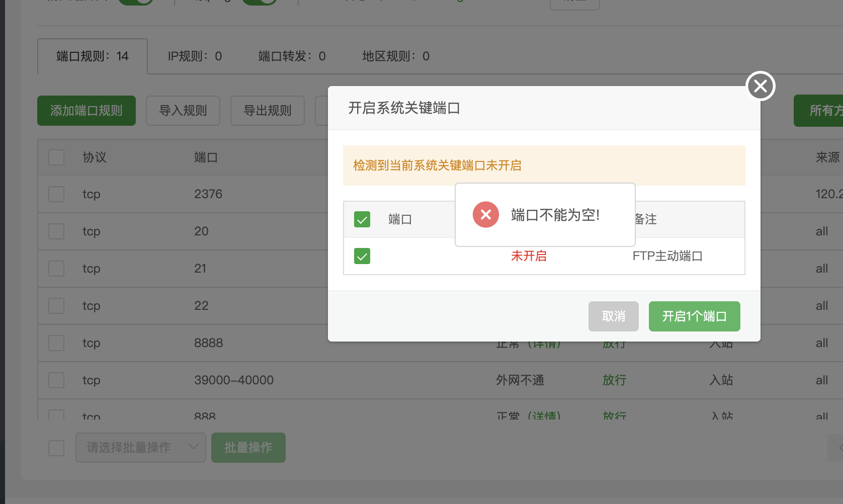Switch to the 端口规则 tab

point(93,56)
